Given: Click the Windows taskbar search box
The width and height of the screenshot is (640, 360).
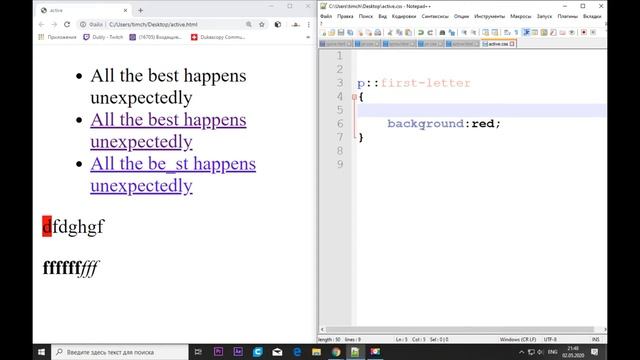Looking at the screenshot, I should pyautogui.click(x=120, y=352).
